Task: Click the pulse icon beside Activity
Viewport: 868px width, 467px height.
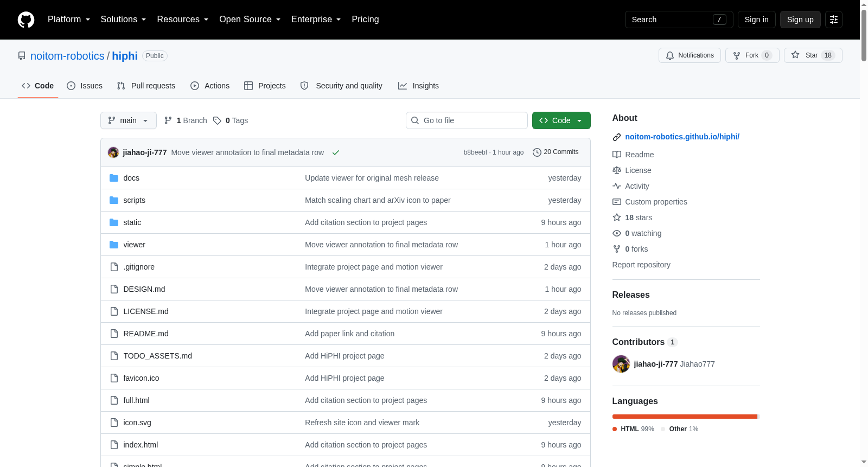Action: [x=617, y=186]
